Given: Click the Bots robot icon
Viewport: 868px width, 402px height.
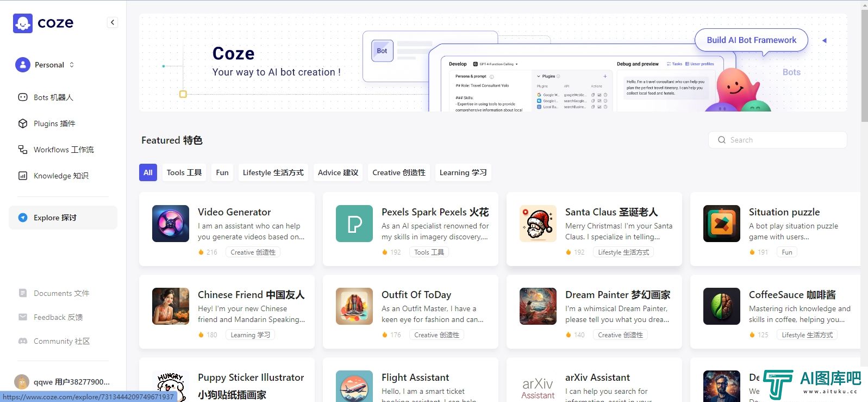Looking at the screenshot, I should coord(23,97).
